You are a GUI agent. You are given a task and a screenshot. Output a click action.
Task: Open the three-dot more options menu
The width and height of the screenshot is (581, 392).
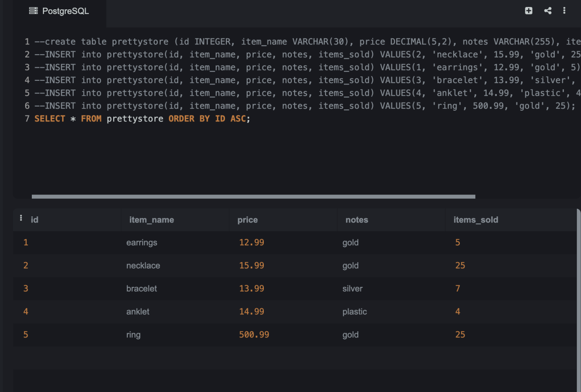coord(565,11)
